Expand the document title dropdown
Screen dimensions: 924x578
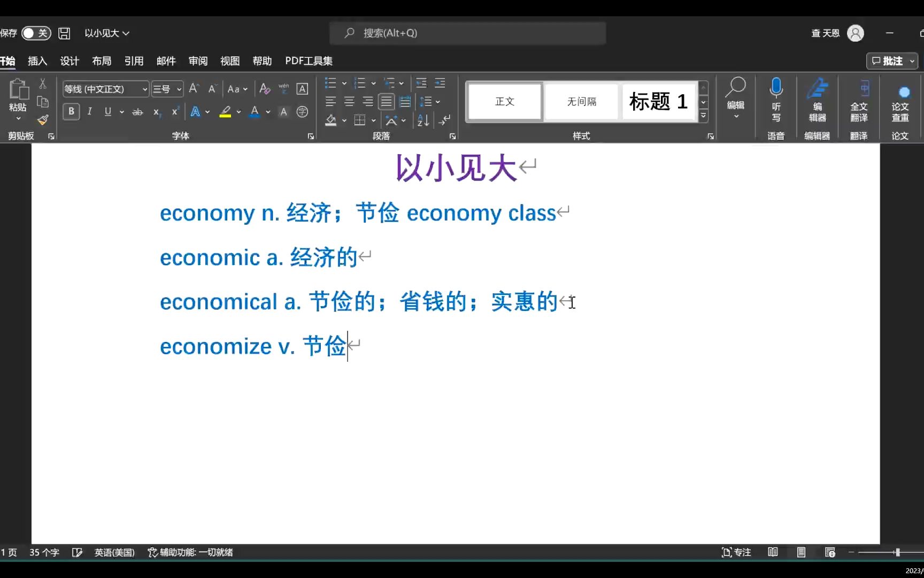(x=126, y=33)
